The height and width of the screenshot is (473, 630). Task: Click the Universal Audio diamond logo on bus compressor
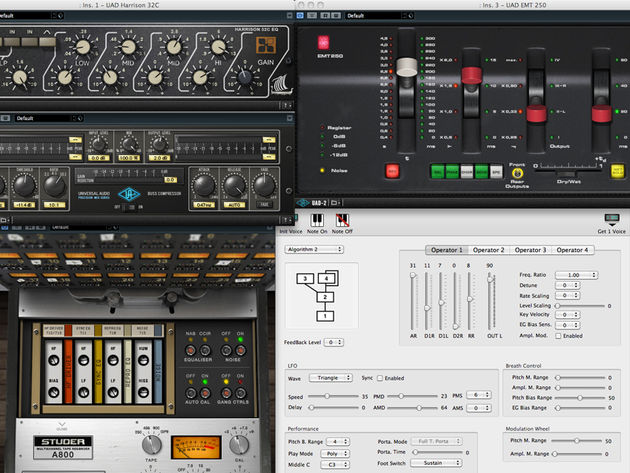129,195
